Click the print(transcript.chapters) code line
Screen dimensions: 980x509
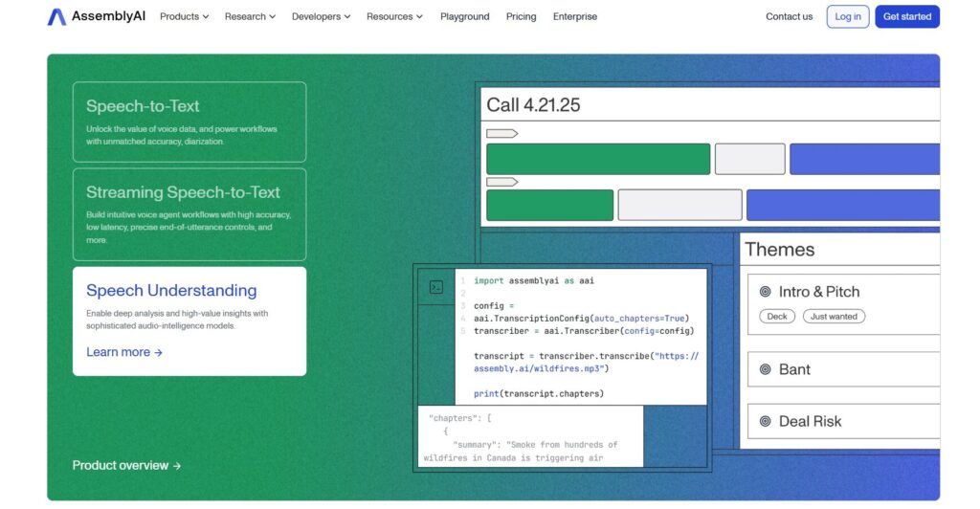(x=539, y=393)
